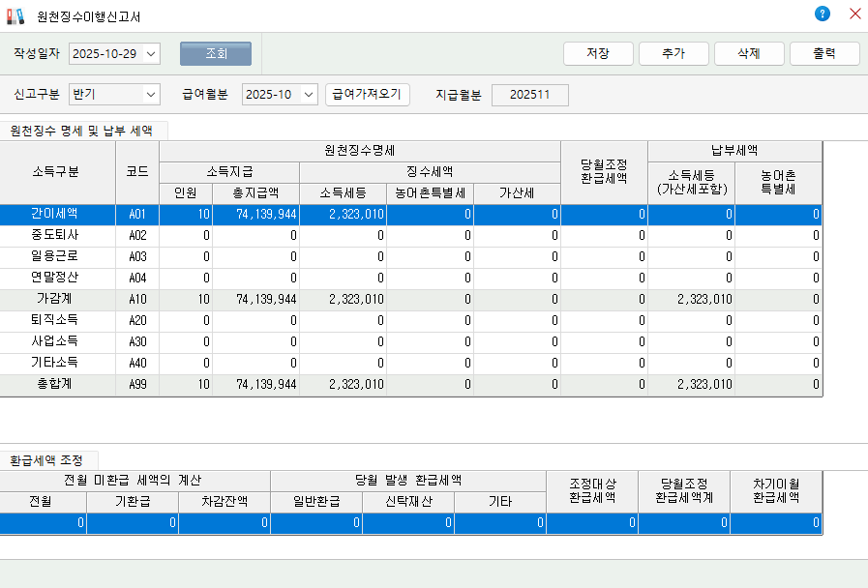The height and width of the screenshot is (588, 868).
Task: Select the 원천징수 명세 및 납부 세액 tab
Action: point(82,132)
